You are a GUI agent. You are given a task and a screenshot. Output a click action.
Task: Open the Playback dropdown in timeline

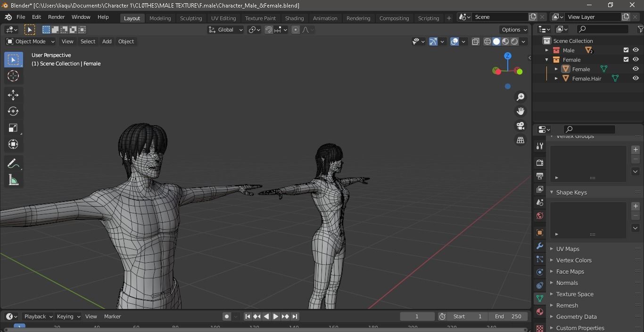[38, 316]
